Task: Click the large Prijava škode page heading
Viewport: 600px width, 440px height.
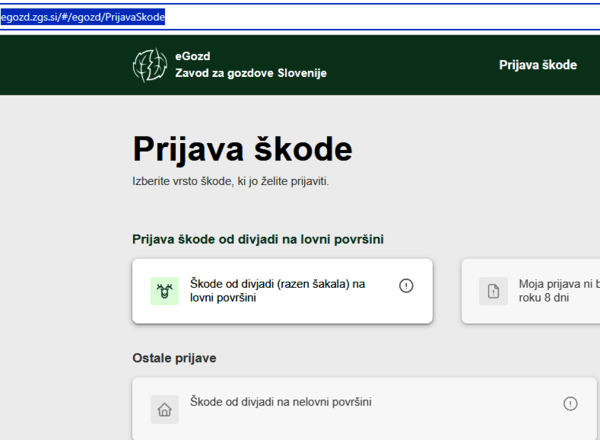Action: point(242,150)
